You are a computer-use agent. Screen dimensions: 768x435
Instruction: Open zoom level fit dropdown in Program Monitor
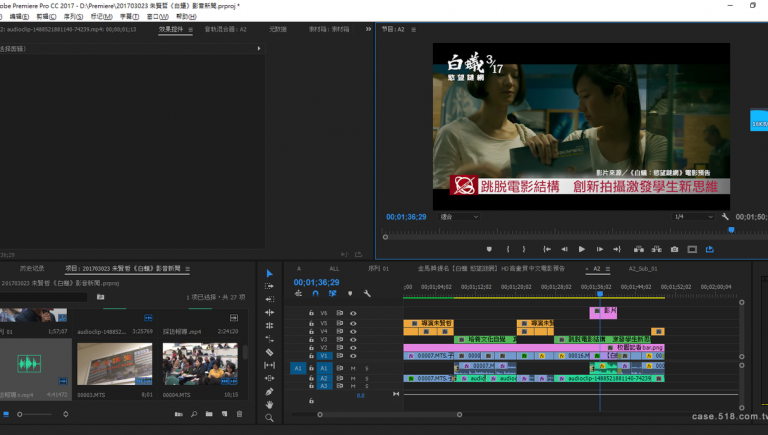[458, 217]
